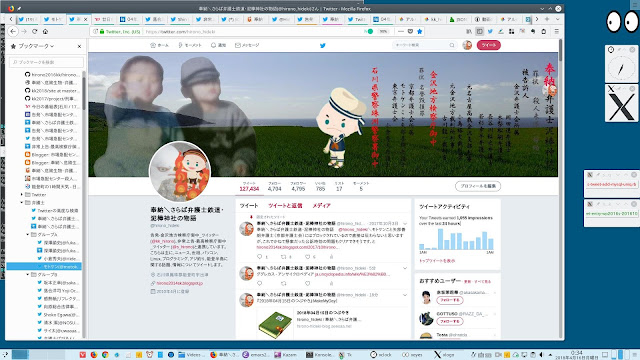This screenshot has height=360, width=640.
Task: Close the bookmarks sidebar with the X
Action: (x=79, y=47)
